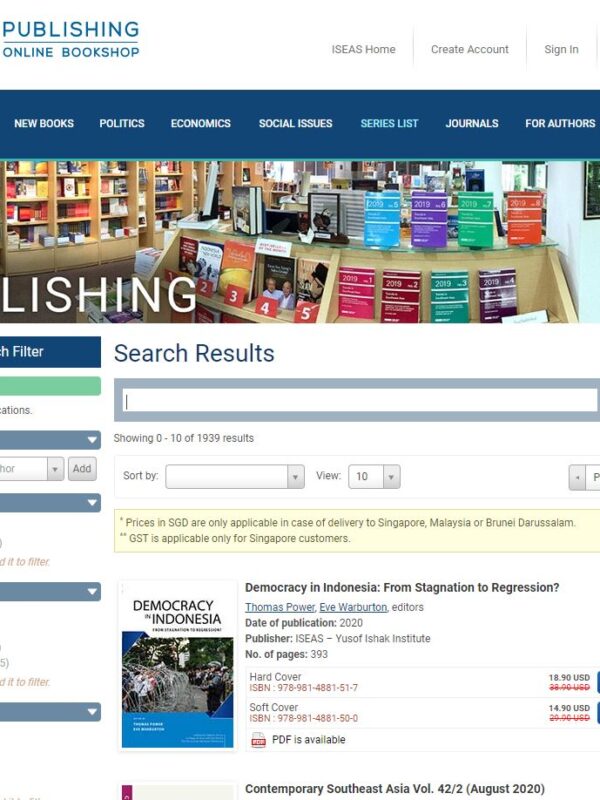
Task: Open the author filter combo box arrow
Action: pyautogui.click(x=55, y=468)
